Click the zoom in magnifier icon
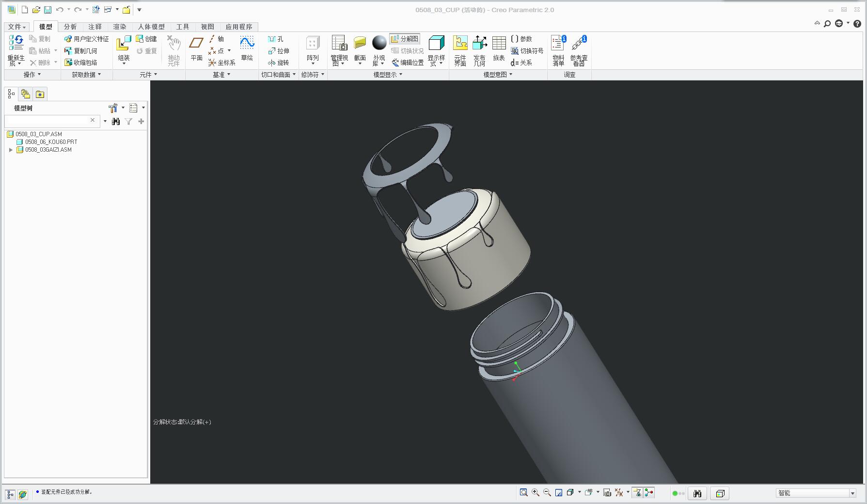The height and width of the screenshot is (504, 867). click(536, 493)
